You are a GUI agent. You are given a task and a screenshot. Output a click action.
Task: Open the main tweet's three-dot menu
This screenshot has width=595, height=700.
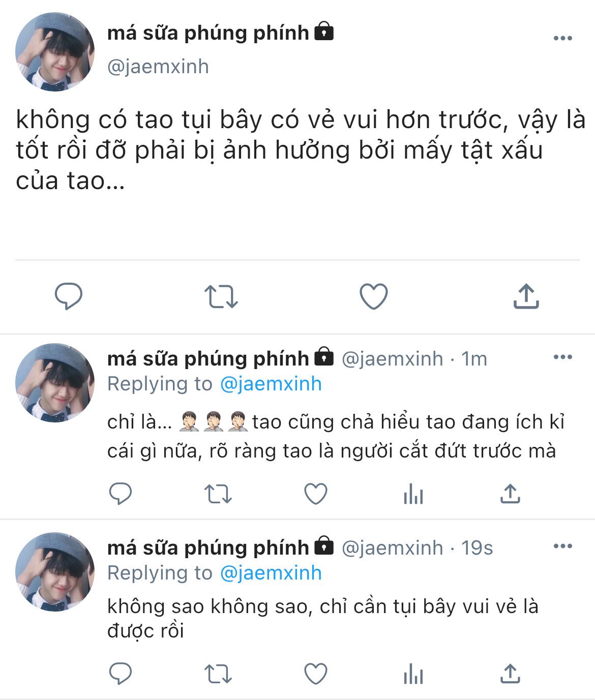click(562, 38)
